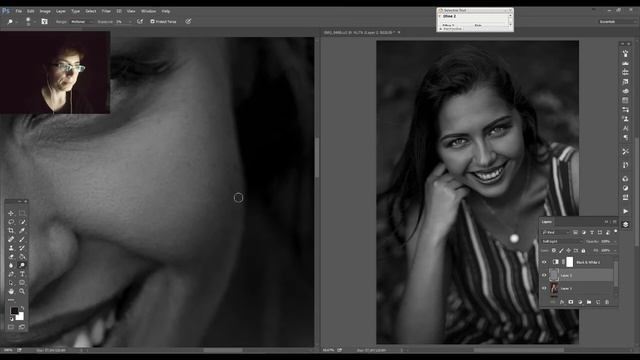
Task: Toggle lock all for layer
Action: pyautogui.click(x=583, y=250)
